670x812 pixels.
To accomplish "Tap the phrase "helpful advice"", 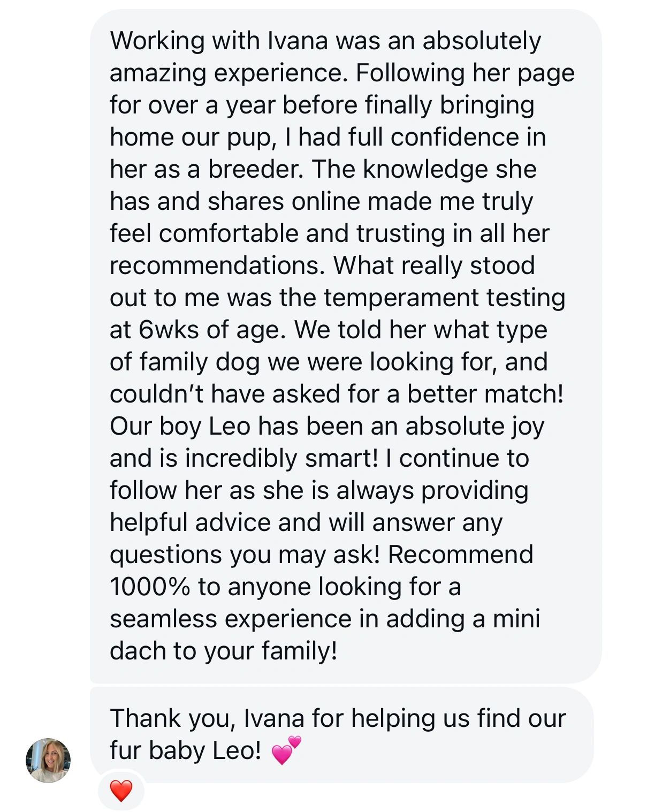I will (x=189, y=523).
